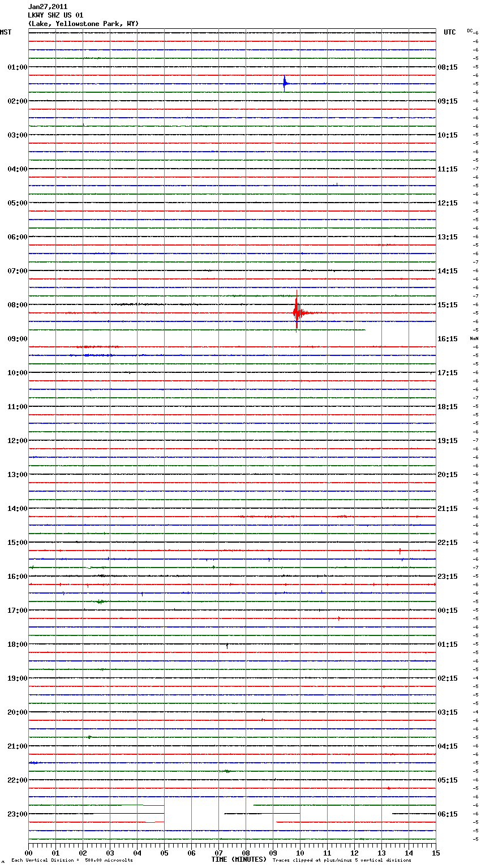Viewport: 481px width, 868px height.
Task: Click the 15:15 UTC time label
Action: pos(448,305)
